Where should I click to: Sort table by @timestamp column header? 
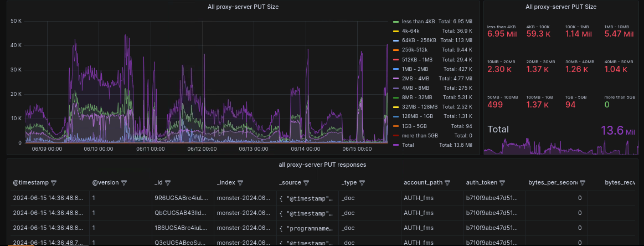tap(31, 182)
